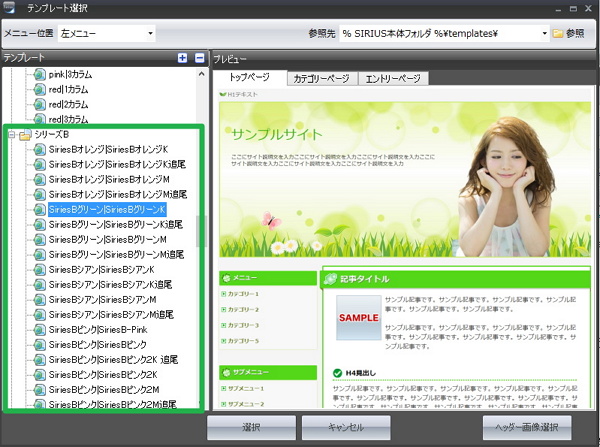Select the トップページ preview tab
The image size is (600, 447).
tap(249, 77)
